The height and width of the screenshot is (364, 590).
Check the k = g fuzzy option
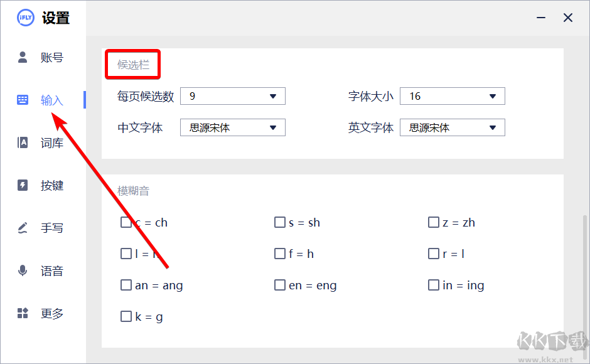(126, 316)
